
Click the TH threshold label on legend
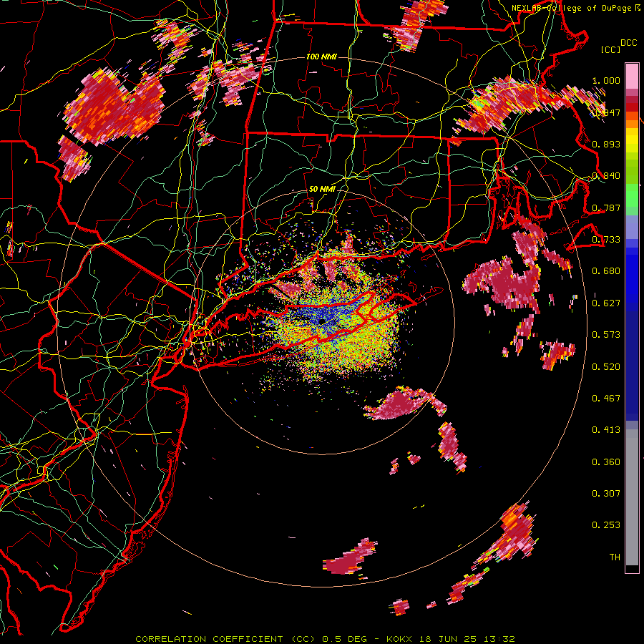click(x=615, y=557)
